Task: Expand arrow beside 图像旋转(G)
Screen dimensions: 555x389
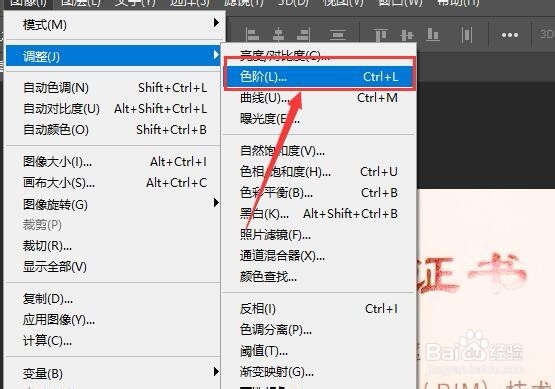Action: click(x=216, y=203)
